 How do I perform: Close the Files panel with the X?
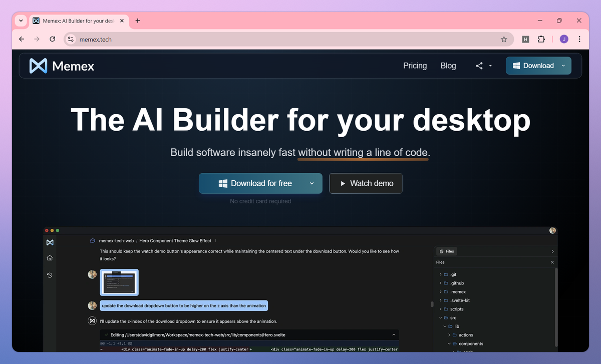point(552,262)
